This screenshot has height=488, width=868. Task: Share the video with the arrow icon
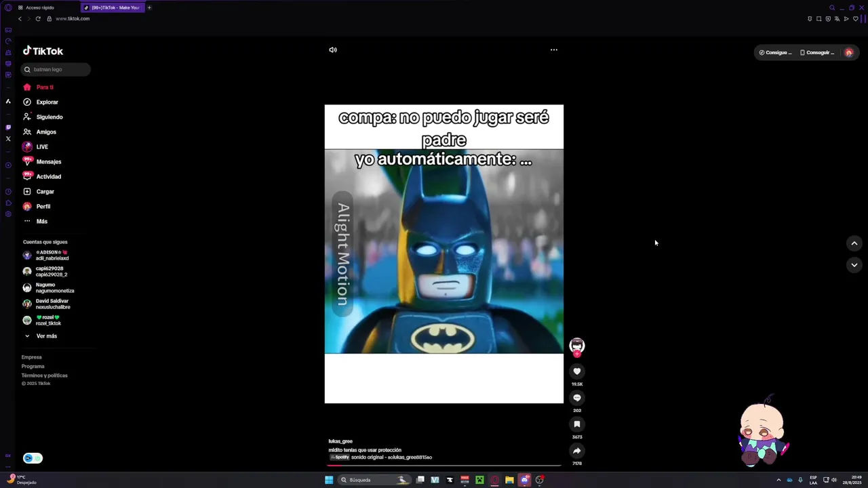(x=577, y=451)
